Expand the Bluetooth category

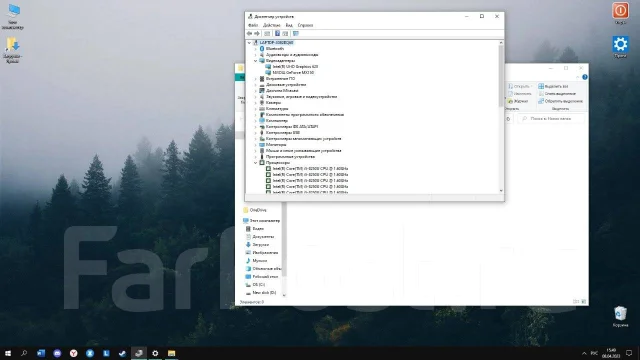point(256,49)
